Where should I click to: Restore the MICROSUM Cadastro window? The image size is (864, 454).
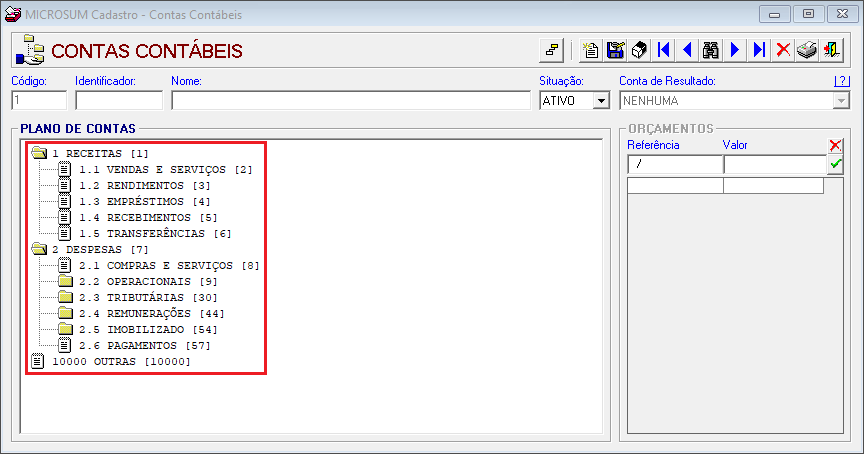tap(808, 14)
